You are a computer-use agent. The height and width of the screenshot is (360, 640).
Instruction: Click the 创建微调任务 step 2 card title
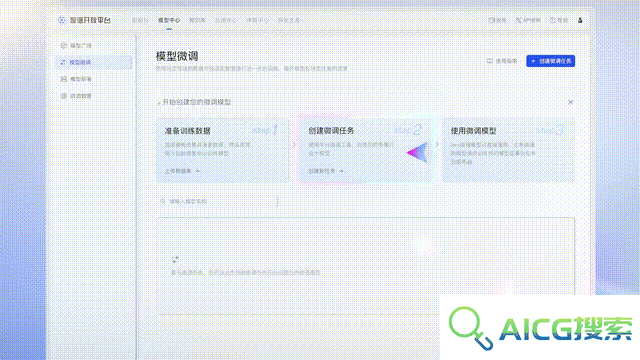[x=331, y=131]
